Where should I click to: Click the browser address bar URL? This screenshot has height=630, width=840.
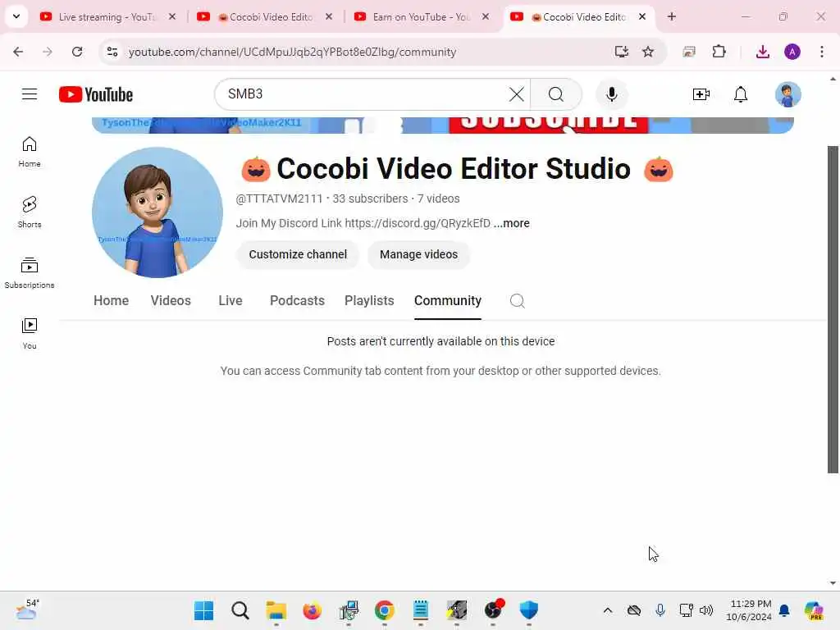pyautogui.click(x=293, y=52)
